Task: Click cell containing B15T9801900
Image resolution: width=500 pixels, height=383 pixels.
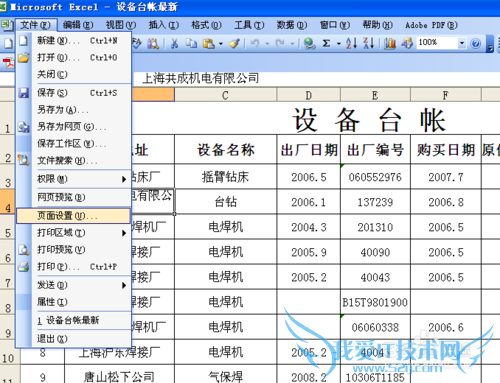Action: click(375, 302)
